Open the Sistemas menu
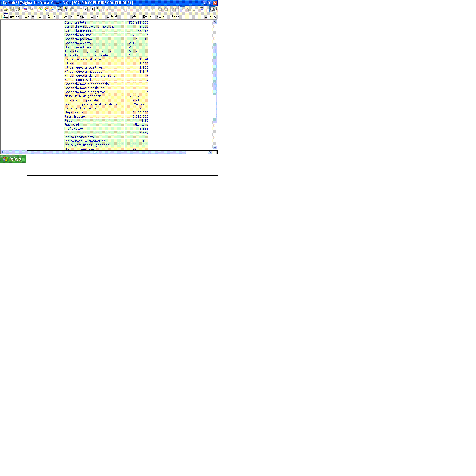 pyautogui.click(x=97, y=16)
